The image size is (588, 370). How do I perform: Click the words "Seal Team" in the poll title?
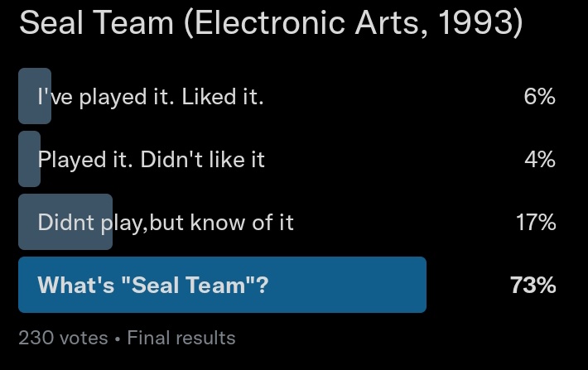tap(96, 23)
